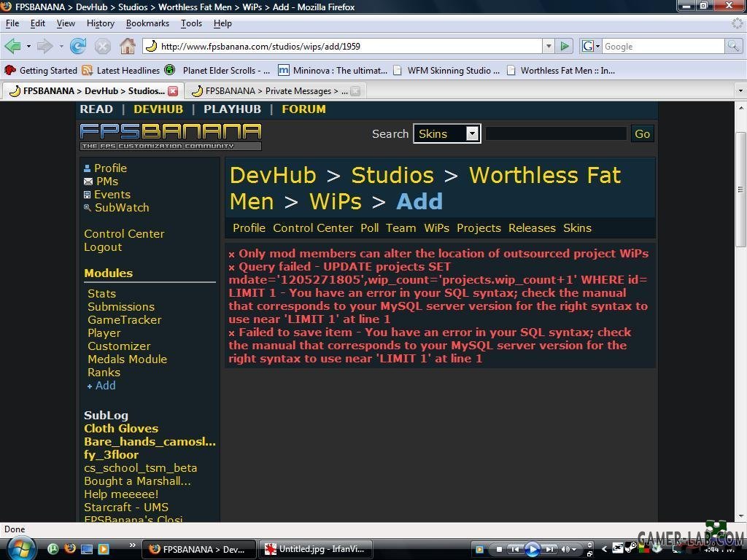Open the READ navigation link
This screenshot has height=560, width=747.
coord(96,109)
